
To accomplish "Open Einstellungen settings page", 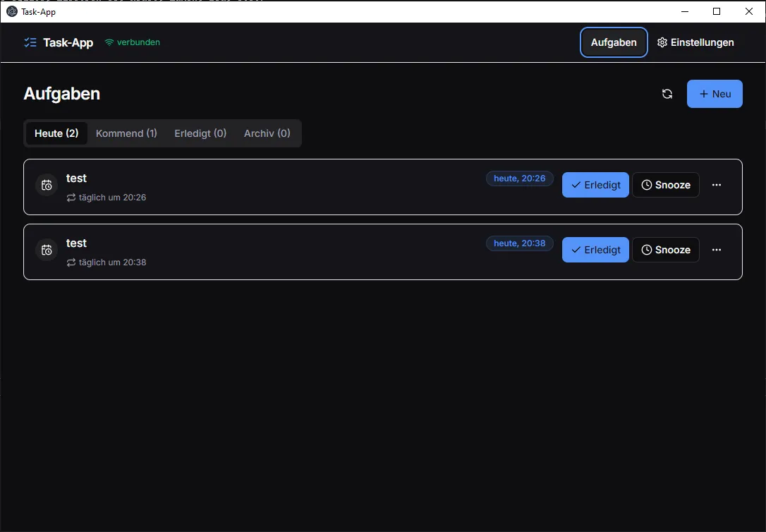I will pyautogui.click(x=695, y=42).
